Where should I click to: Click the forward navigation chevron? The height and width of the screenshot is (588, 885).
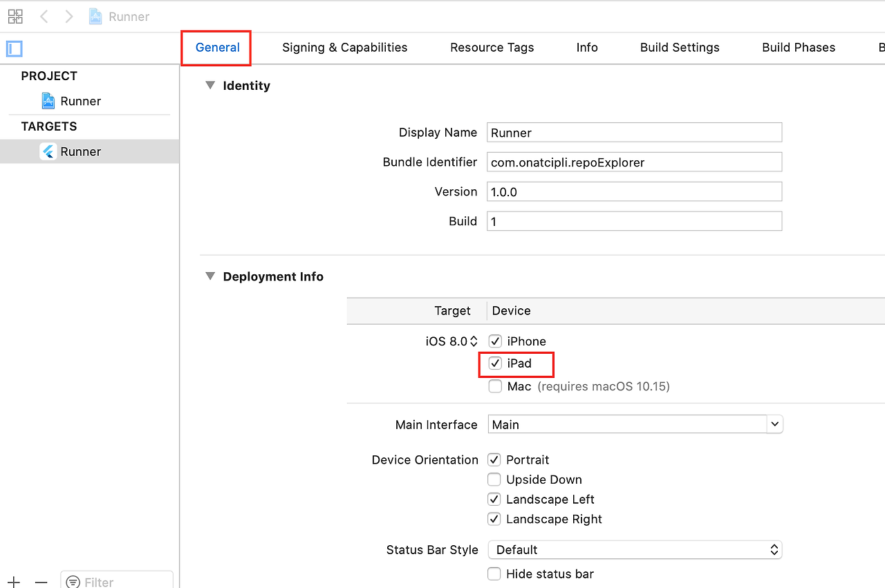(x=68, y=17)
